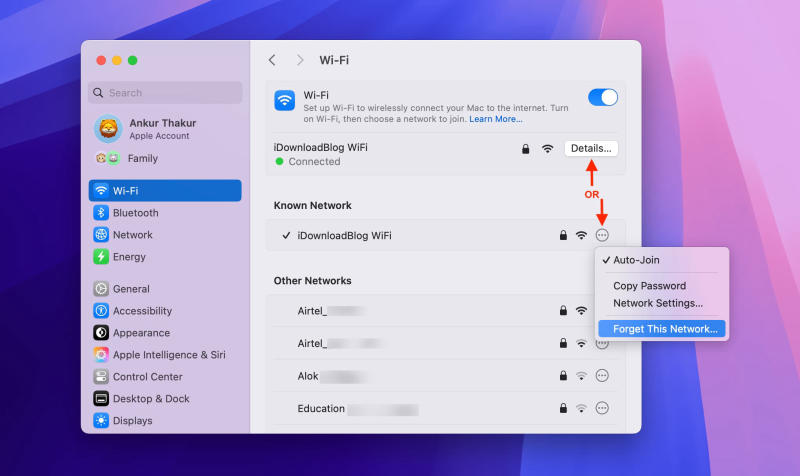Toggle Auto-Join in context menu

(x=636, y=260)
